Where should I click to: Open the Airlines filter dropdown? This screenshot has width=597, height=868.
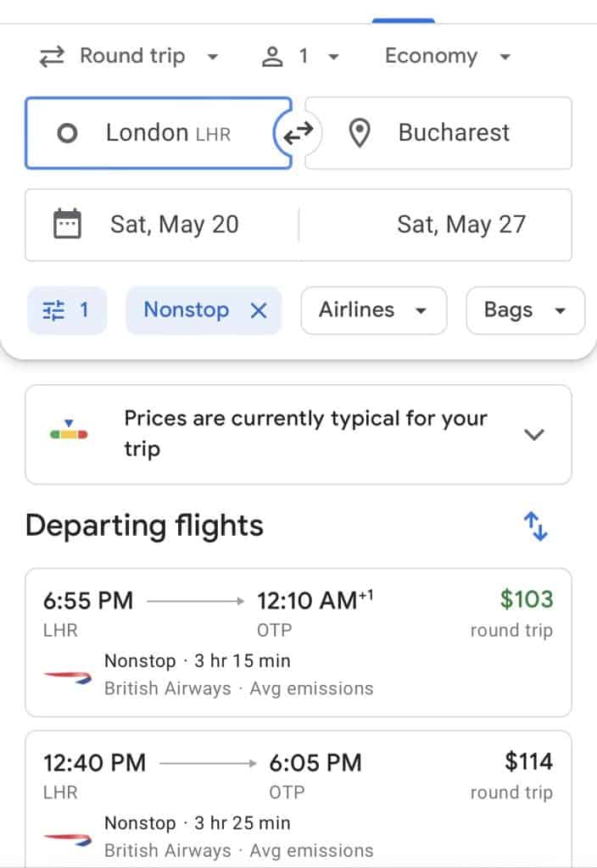(x=373, y=310)
